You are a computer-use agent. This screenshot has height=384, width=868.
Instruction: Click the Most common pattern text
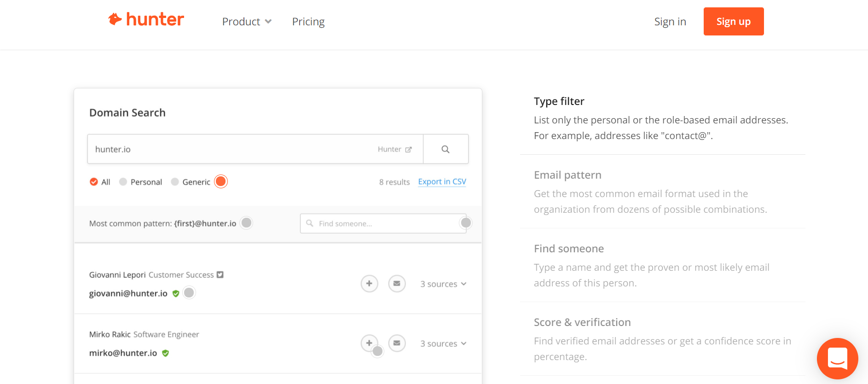[162, 223]
